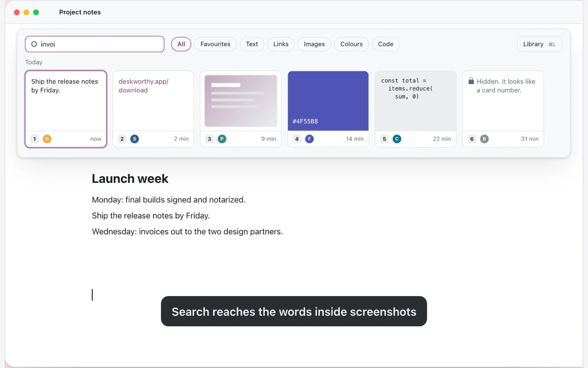Viewport: 588px width, 368px height.
Task: Click shortcut number 1 badge
Action: 35,139
